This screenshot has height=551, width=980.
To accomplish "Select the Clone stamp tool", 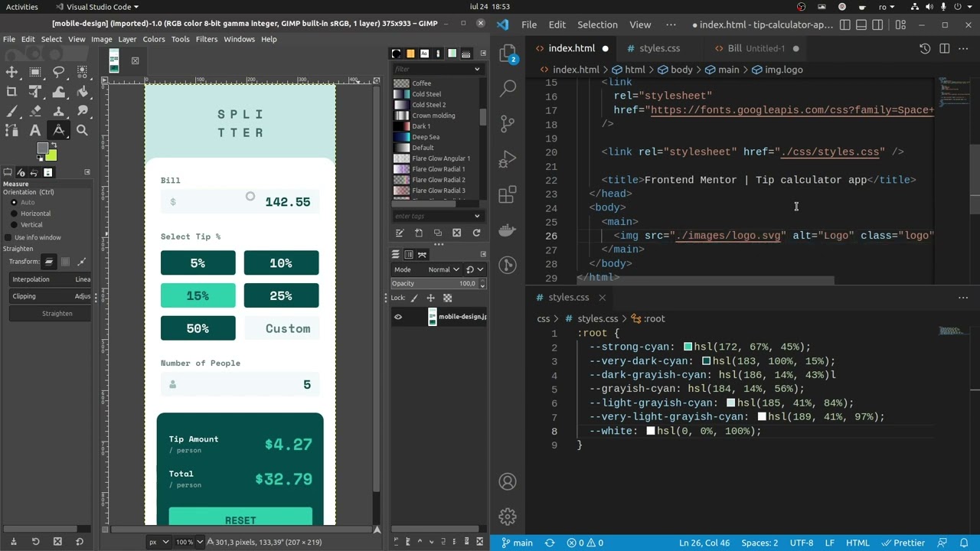I will point(59,111).
